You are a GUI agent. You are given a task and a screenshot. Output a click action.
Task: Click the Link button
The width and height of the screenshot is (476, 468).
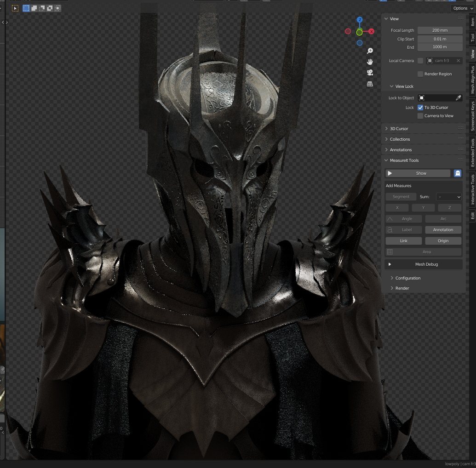[x=404, y=241]
